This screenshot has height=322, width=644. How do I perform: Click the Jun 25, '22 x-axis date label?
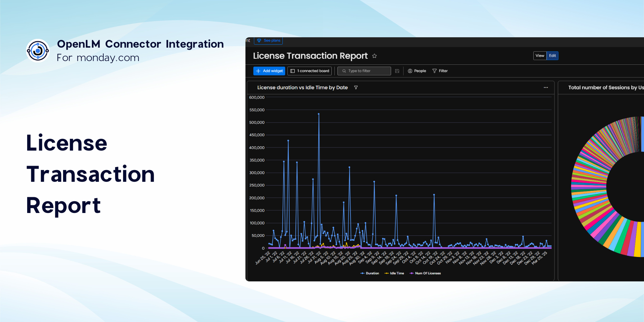click(263, 258)
